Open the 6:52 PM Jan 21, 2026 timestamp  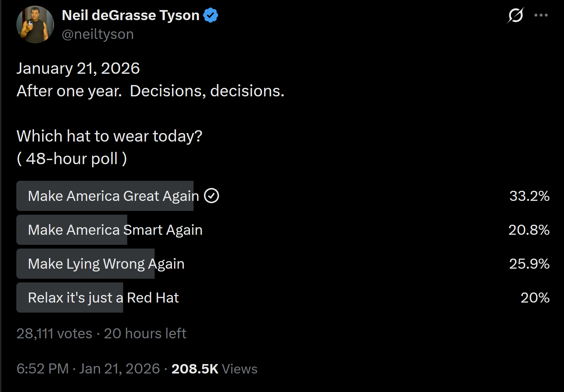click(88, 369)
